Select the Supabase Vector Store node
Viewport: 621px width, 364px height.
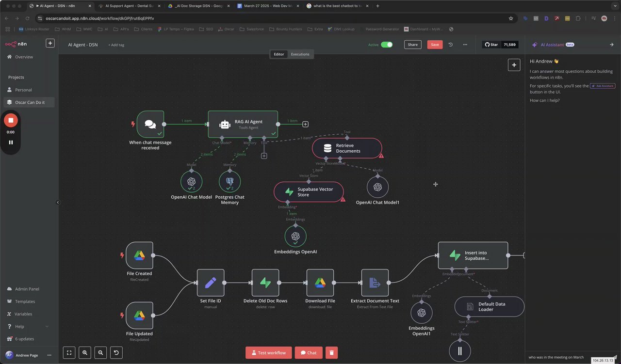309,192
